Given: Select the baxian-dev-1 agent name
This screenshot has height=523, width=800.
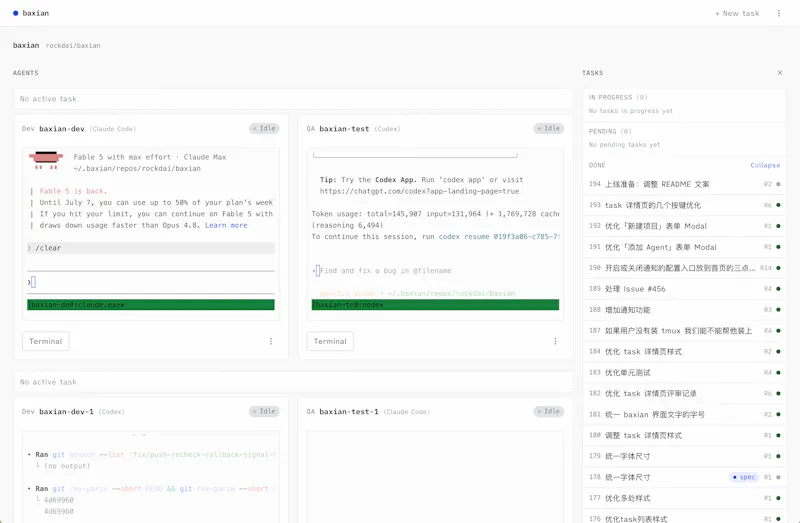Looking at the screenshot, I should tap(66, 412).
